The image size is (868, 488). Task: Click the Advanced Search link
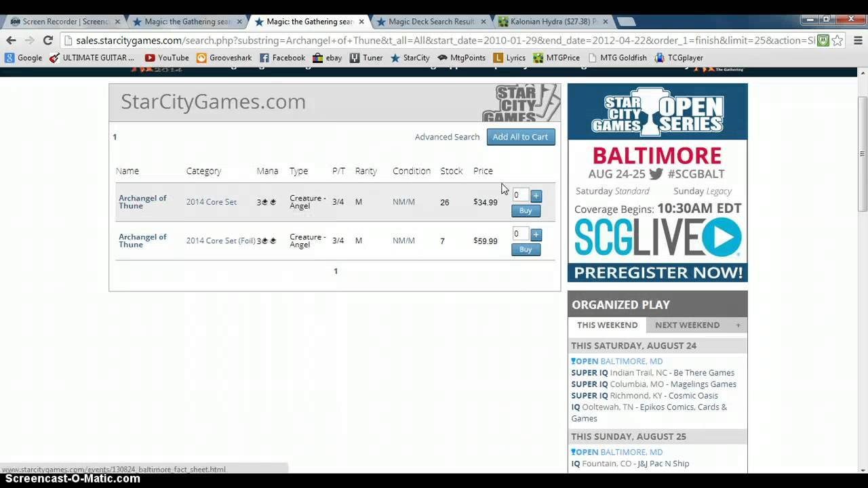click(447, 137)
